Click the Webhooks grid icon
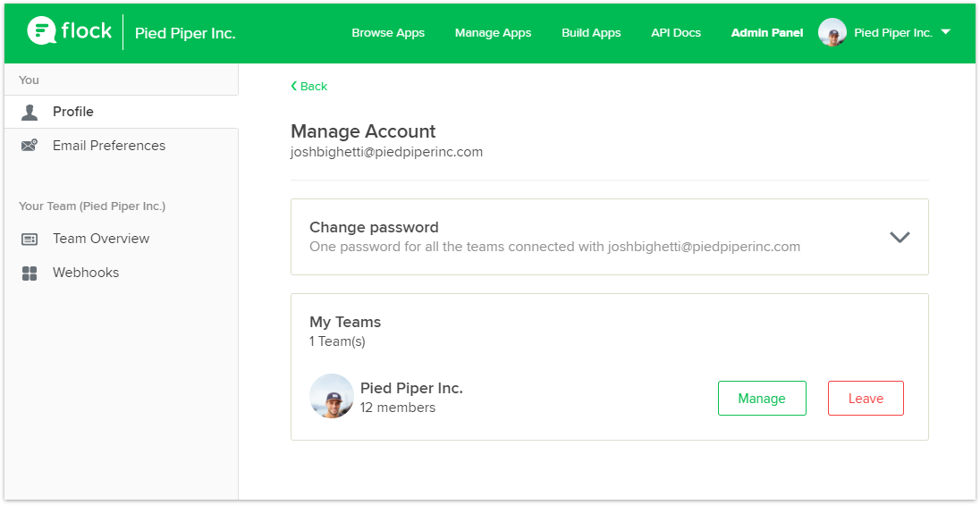This screenshot has width=980, height=505. pos(30,274)
